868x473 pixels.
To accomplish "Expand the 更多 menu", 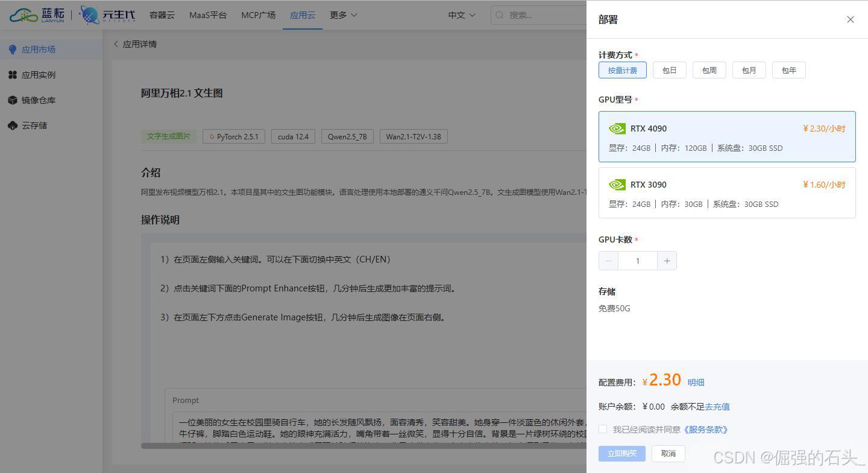I will [344, 15].
